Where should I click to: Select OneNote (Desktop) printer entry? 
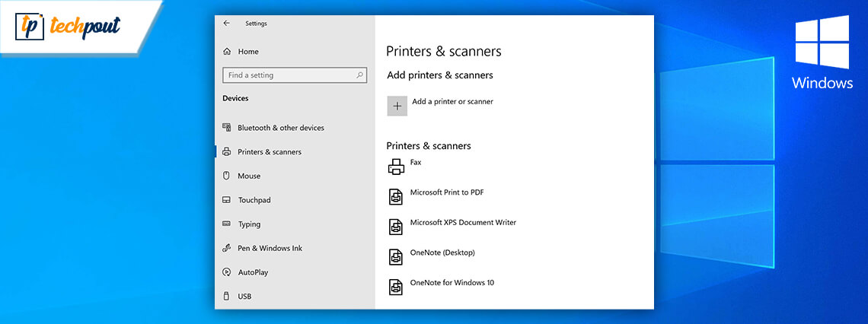point(442,253)
